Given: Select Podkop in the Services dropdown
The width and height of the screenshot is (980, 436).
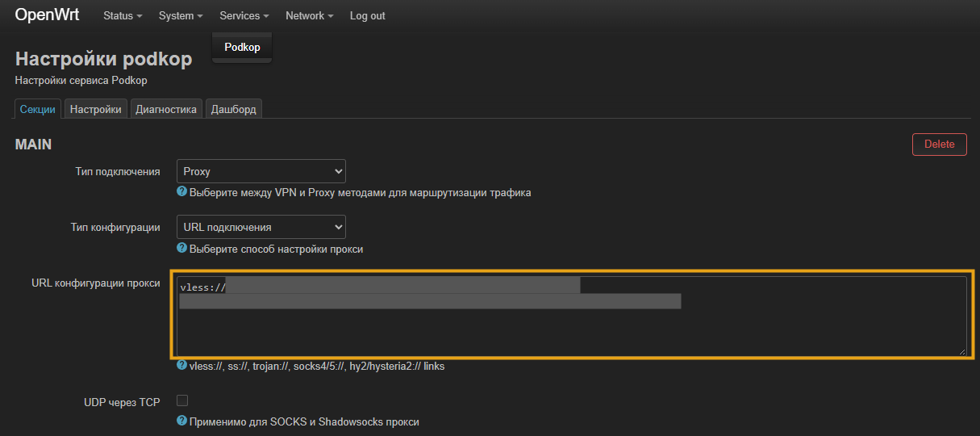Looking at the screenshot, I should (x=242, y=48).
